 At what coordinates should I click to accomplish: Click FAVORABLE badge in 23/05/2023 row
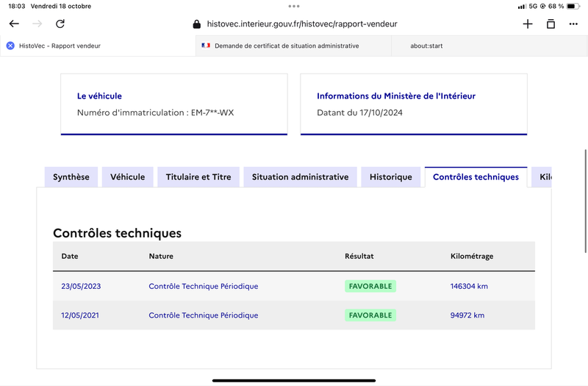coord(370,286)
